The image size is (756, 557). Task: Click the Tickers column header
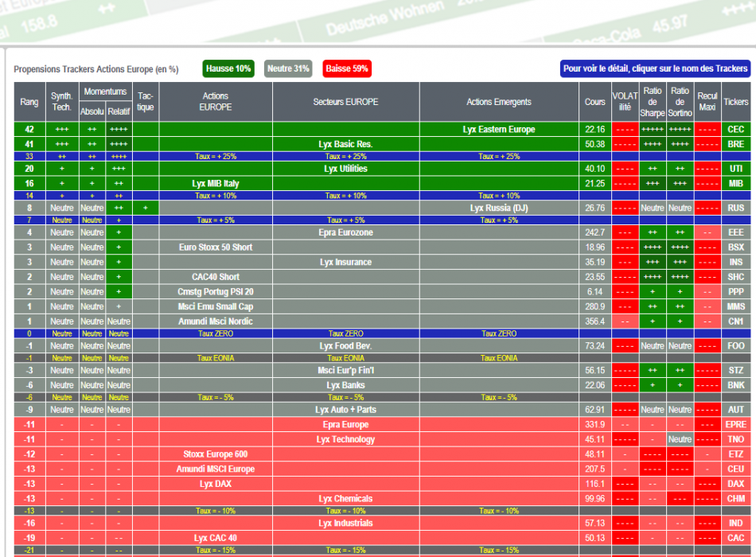coord(736,102)
